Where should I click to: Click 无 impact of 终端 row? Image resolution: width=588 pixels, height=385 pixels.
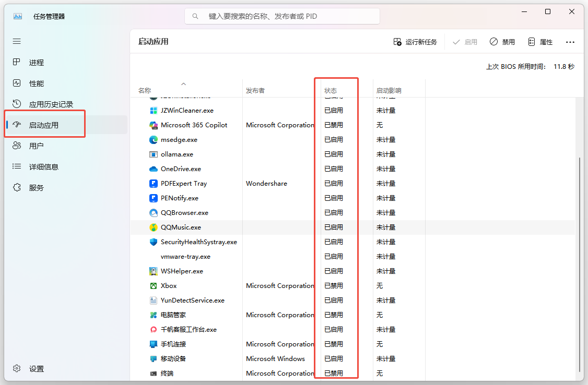(380, 374)
